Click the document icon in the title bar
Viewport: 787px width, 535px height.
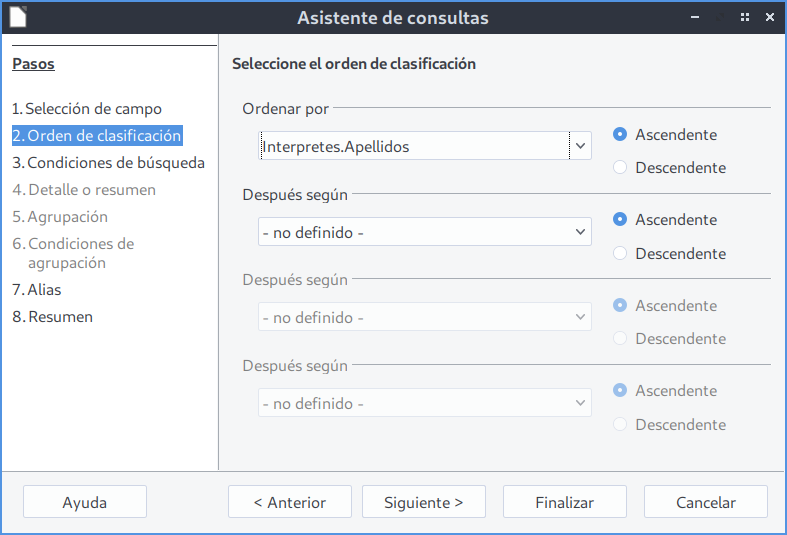coord(19,17)
